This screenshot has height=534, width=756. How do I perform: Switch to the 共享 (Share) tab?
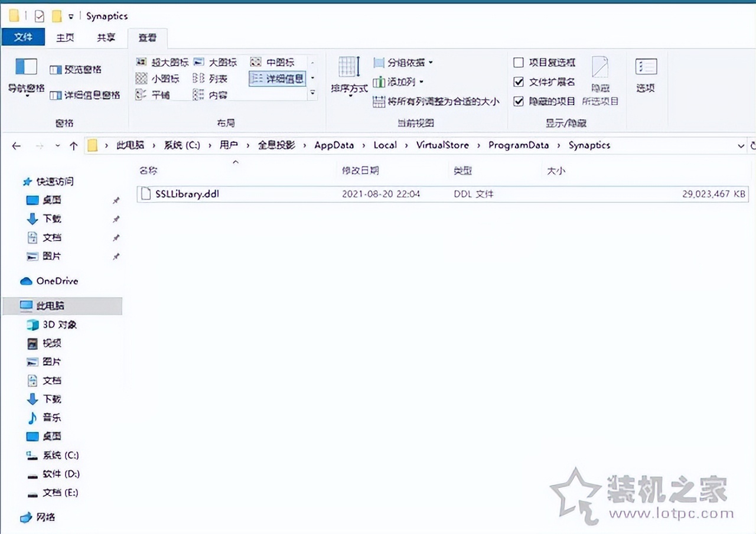pos(105,37)
